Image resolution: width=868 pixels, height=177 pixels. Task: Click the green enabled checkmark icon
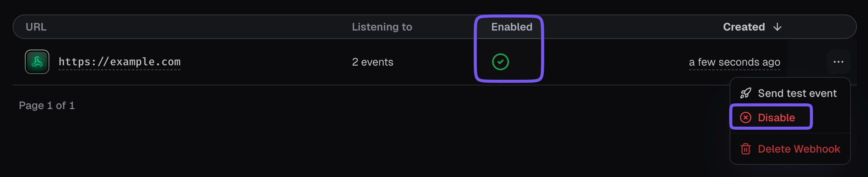pyautogui.click(x=500, y=62)
